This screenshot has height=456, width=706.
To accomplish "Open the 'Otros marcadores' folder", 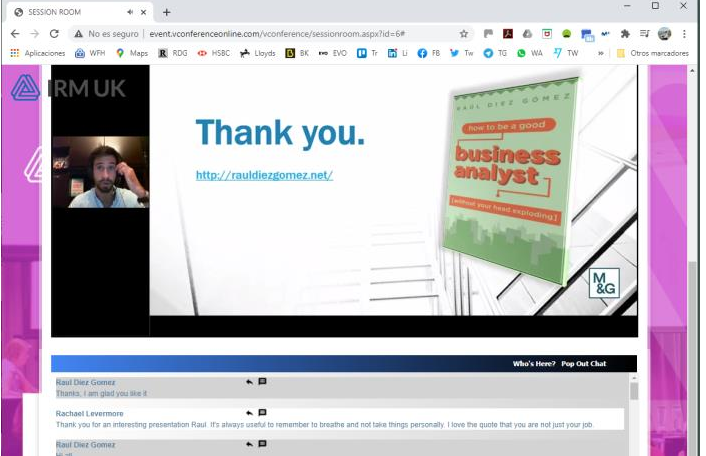I will [x=652, y=53].
